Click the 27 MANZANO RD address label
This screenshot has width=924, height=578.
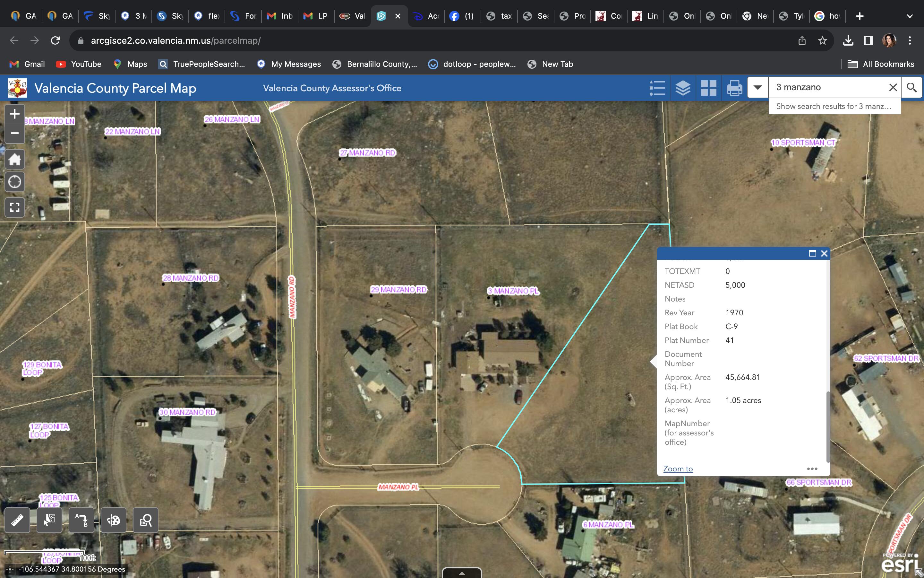[x=368, y=153]
